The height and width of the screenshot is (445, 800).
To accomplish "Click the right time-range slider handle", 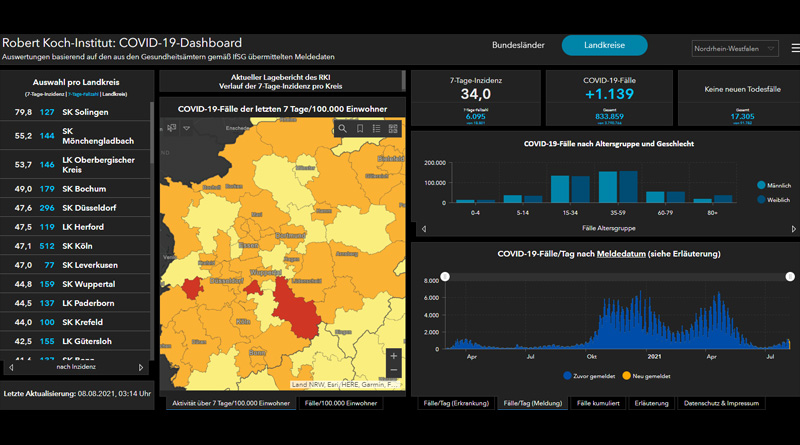I will (x=790, y=276).
